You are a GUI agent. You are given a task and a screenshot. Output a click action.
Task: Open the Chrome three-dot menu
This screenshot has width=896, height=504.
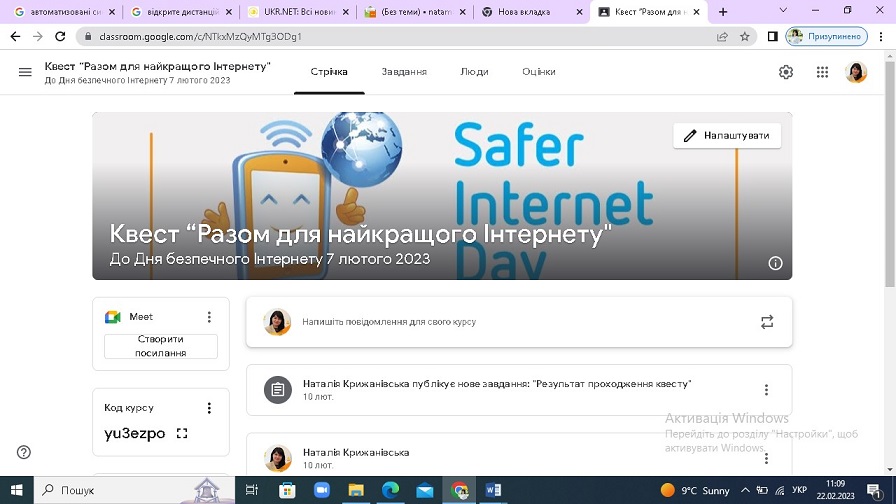(x=881, y=37)
